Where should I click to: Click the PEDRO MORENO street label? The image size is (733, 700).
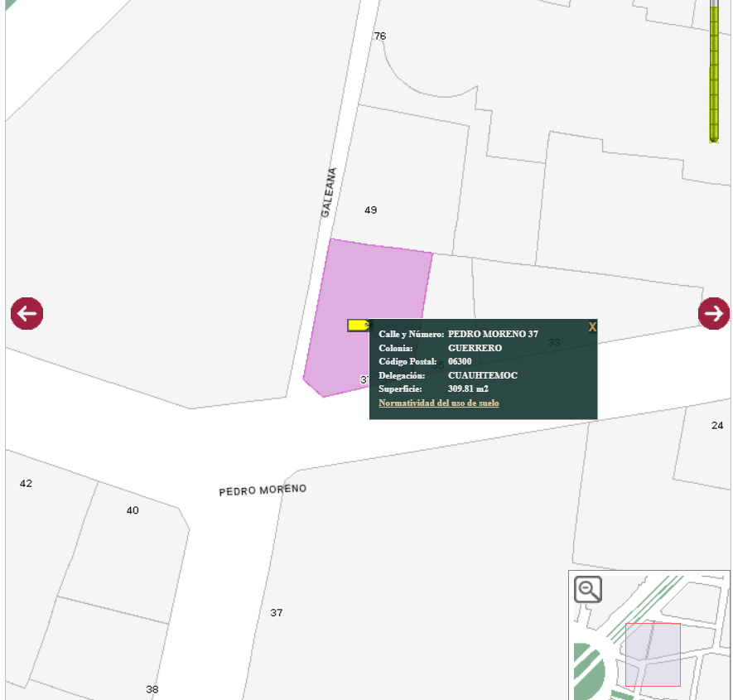click(x=263, y=490)
